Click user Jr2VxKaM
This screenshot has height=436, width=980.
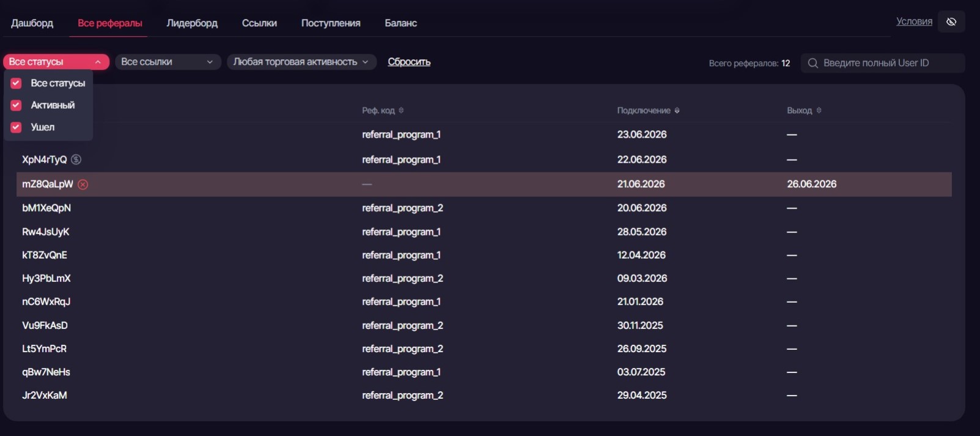pos(45,395)
